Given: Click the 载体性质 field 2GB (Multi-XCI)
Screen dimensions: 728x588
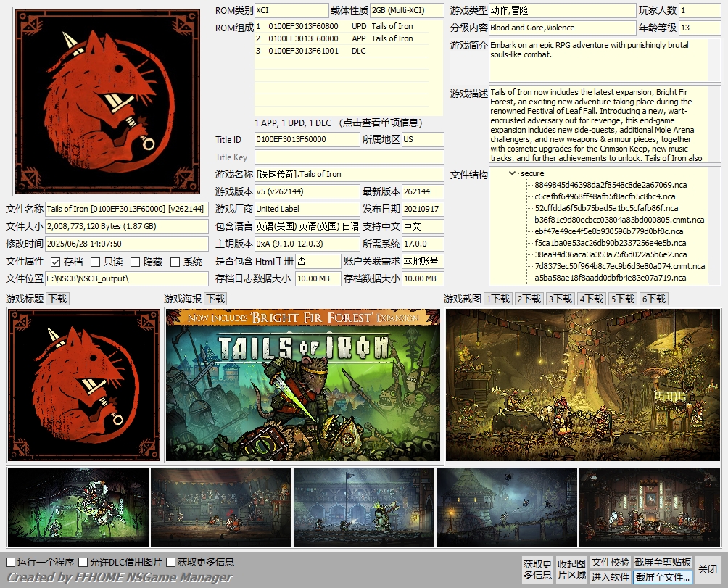Looking at the screenshot, I should [407, 10].
